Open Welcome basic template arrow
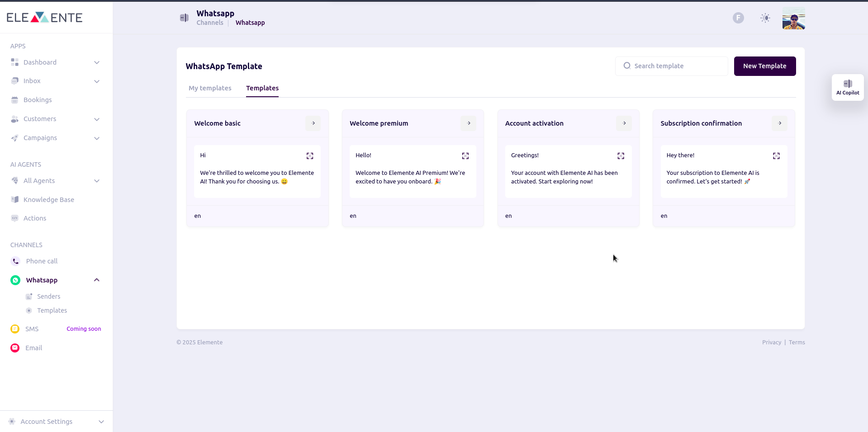The width and height of the screenshot is (868, 432). coord(313,123)
